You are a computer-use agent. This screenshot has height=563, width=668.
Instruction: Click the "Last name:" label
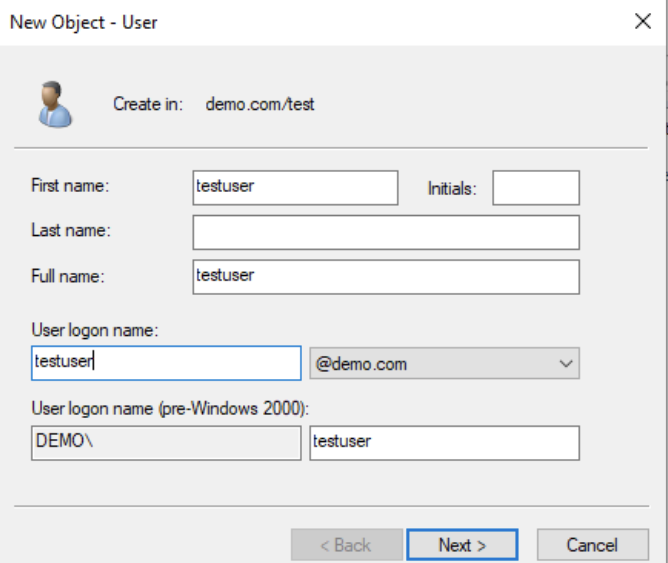pos(71,230)
